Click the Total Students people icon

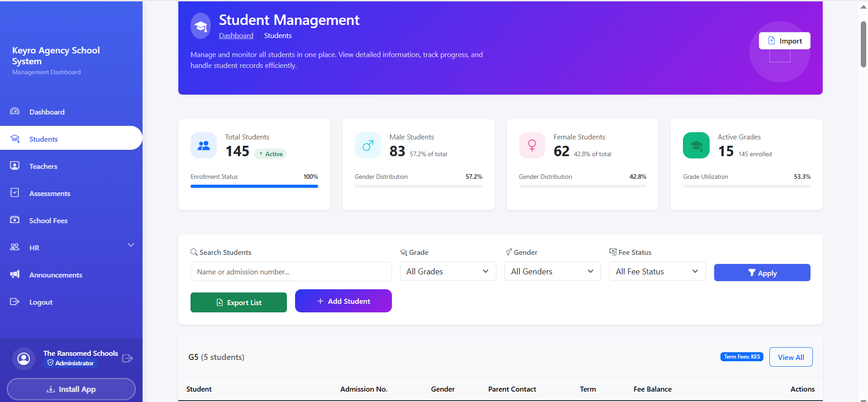204,145
